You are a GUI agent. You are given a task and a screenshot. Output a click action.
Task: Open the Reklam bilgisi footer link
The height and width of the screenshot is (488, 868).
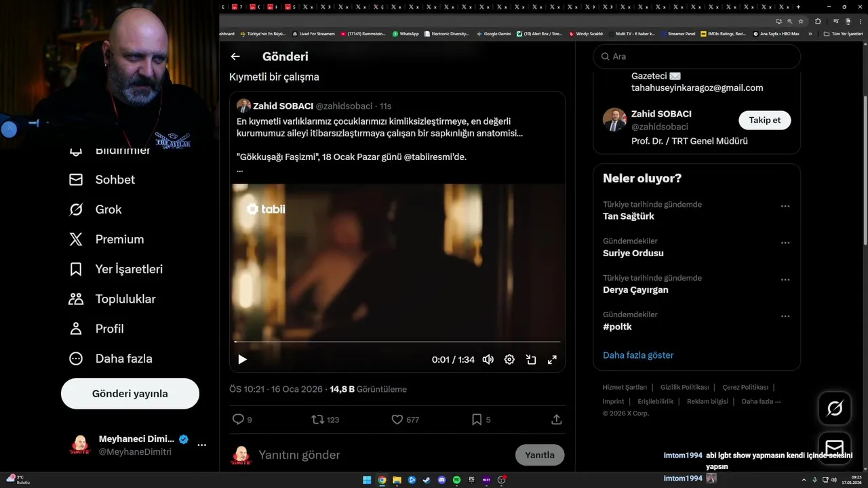click(x=707, y=401)
